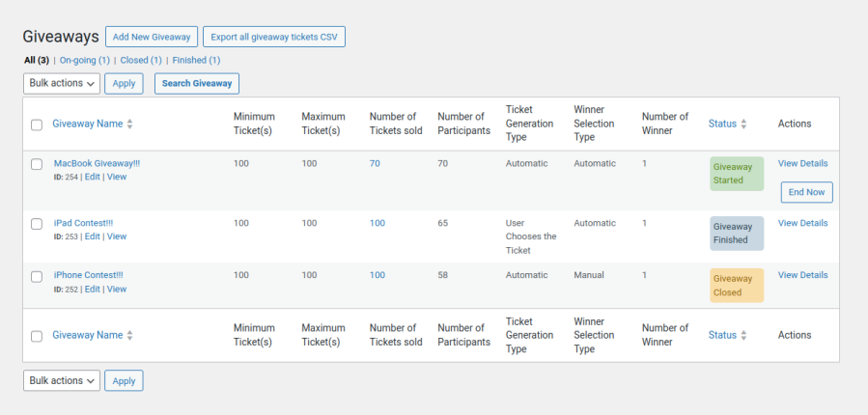Check the iPhone Contest!!! row checkbox
This screenshot has height=415, width=868.
point(37,276)
